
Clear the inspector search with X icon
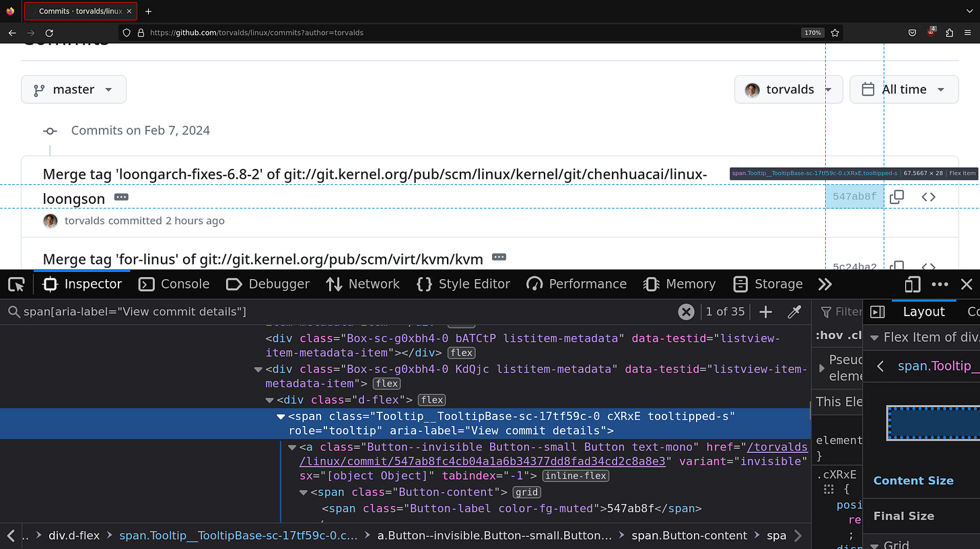pyautogui.click(x=686, y=312)
